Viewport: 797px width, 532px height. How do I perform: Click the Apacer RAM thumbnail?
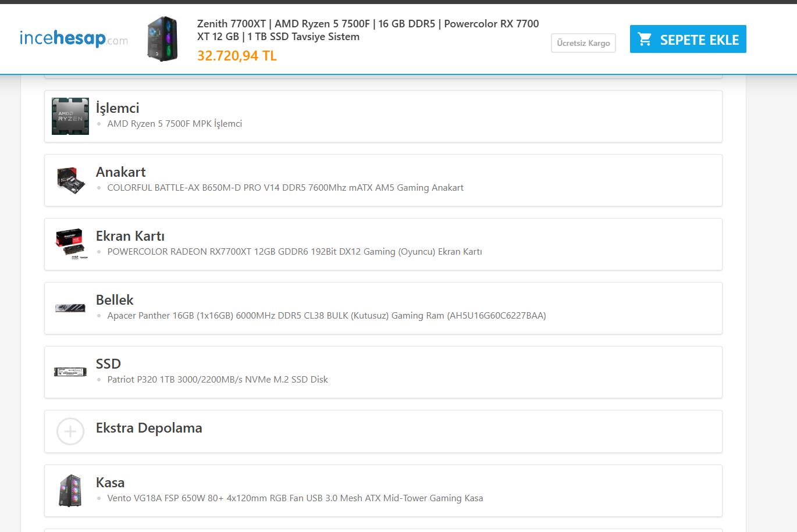click(70, 308)
